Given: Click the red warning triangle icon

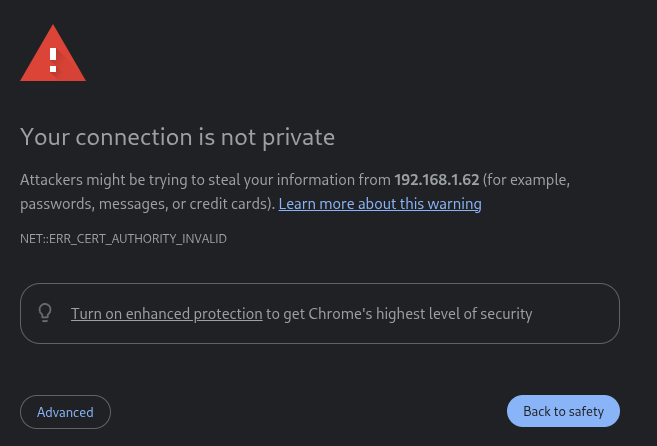Looking at the screenshot, I should coord(53,53).
